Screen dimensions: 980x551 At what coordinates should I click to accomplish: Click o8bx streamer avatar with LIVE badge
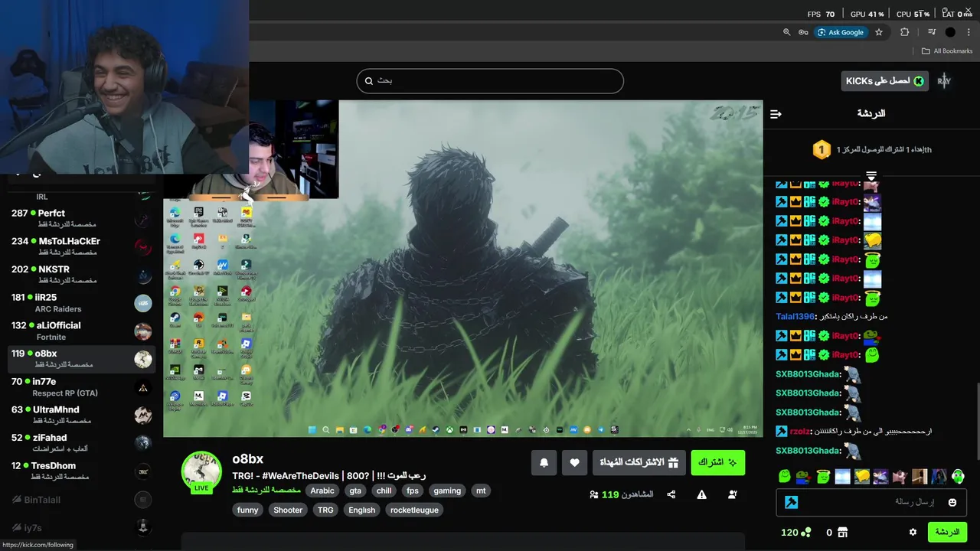[201, 472]
